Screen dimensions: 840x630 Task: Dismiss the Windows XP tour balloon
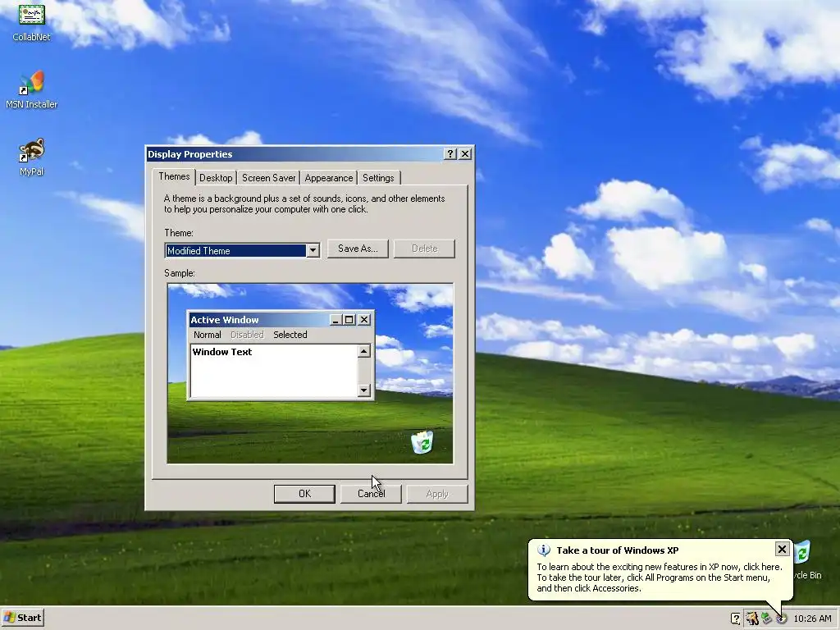coord(782,549)
